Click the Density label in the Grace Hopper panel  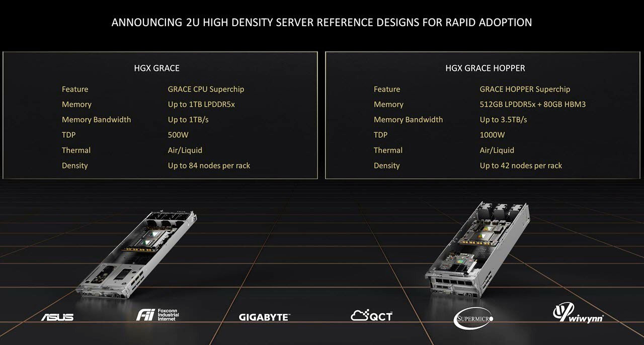pos(386,165)
